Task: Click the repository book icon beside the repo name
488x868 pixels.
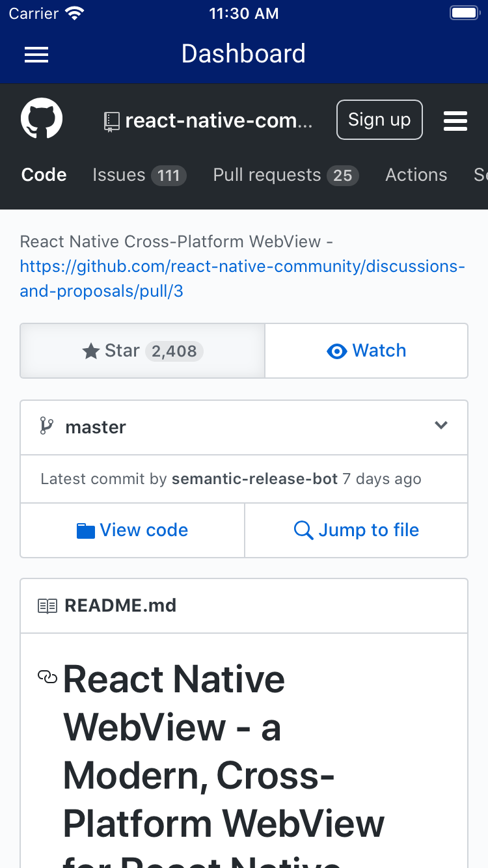Action: pyautogui.click(x=111, y=120)
